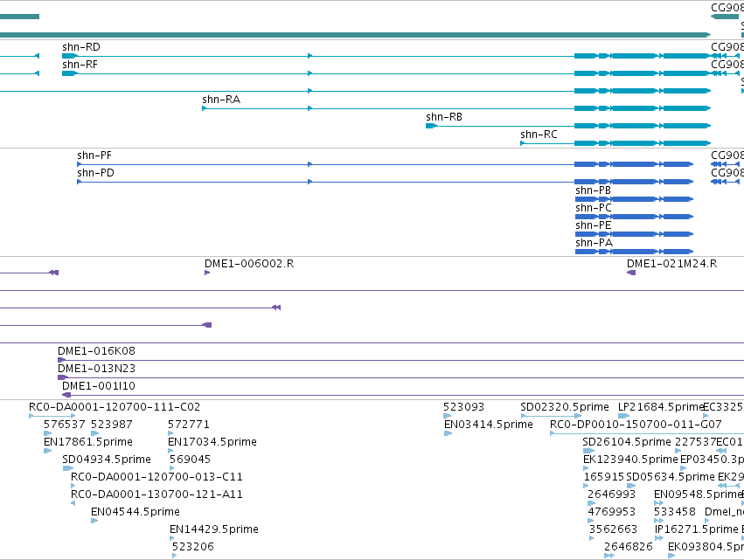Select the DME1-021M24.R purple arrow glyph

click(x=631, y=273)
